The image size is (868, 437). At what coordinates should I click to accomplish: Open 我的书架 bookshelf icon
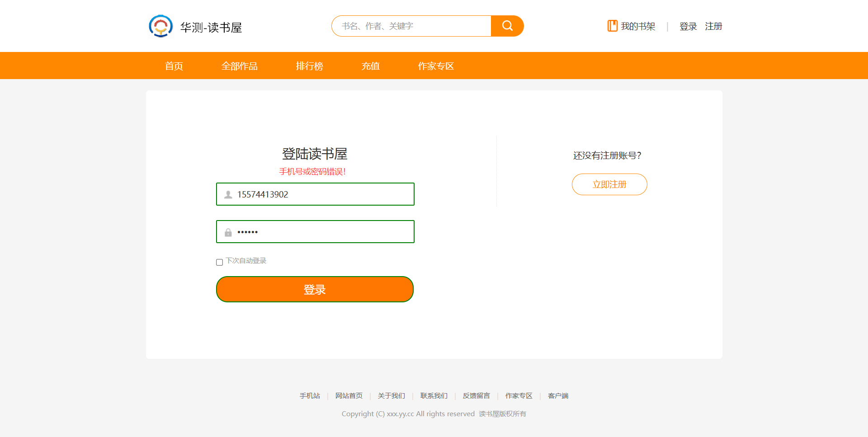pos(612,26)
